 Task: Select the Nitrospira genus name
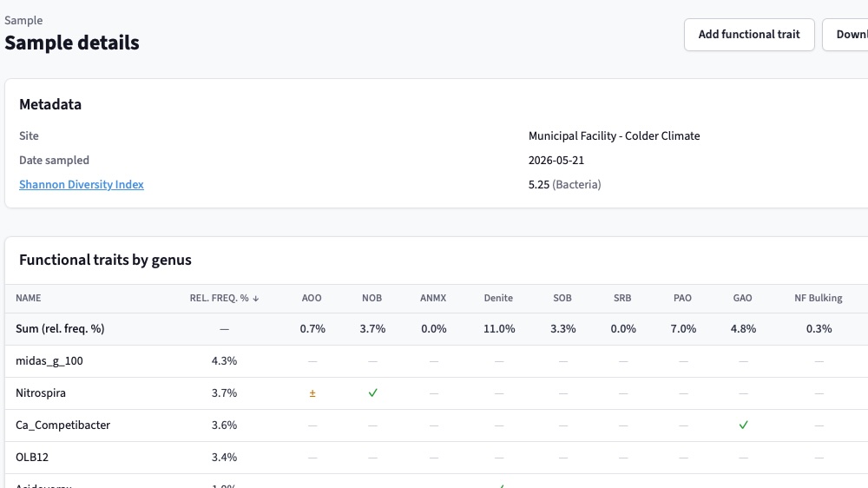pyautogui.click(x=41, y=392)
